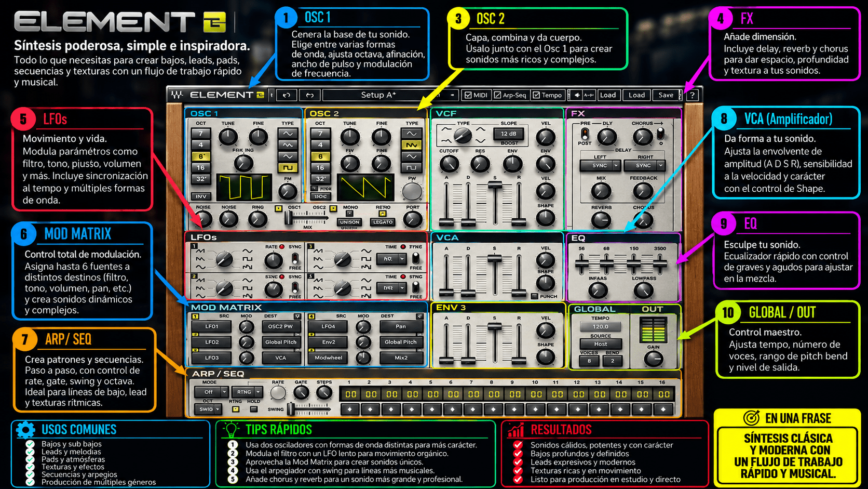Click the TEMPO 120.0 value field

[600, 327]
